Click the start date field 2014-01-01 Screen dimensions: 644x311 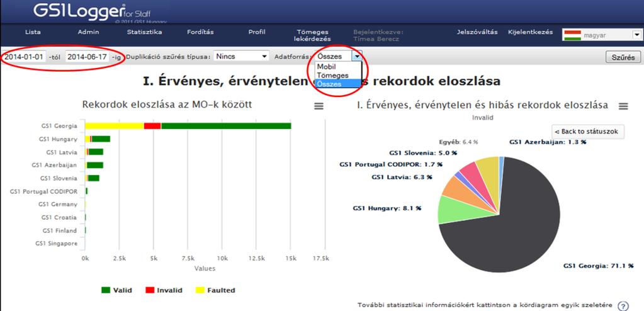click(24, 57)
